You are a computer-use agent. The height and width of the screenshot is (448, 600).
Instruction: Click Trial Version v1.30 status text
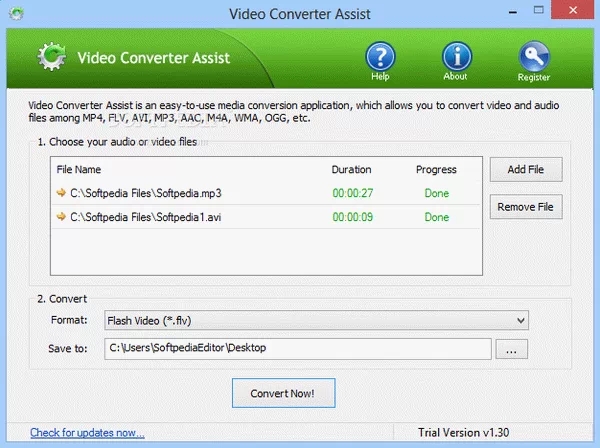[463, 432]
